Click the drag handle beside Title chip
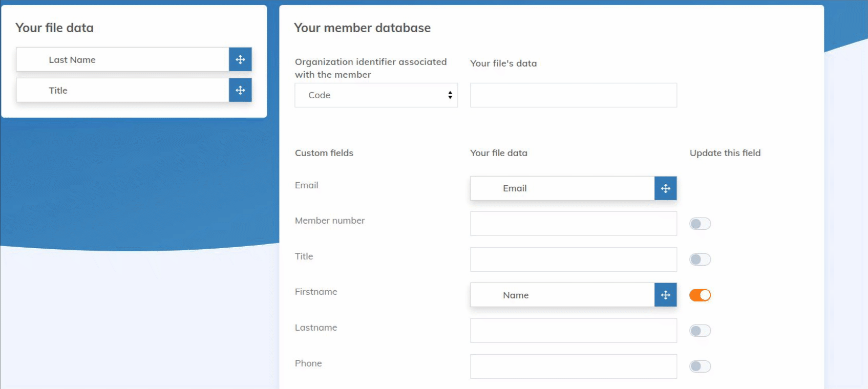 (240, 90)
